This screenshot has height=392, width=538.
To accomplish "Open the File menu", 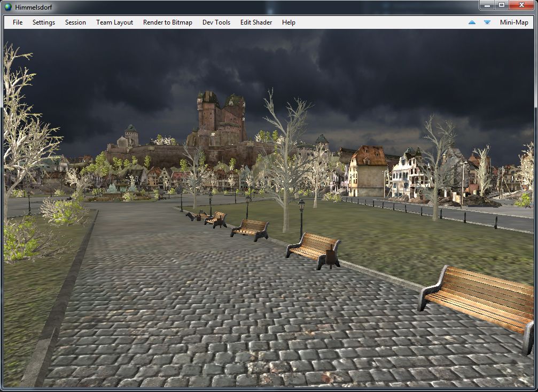I will (18, 22).
